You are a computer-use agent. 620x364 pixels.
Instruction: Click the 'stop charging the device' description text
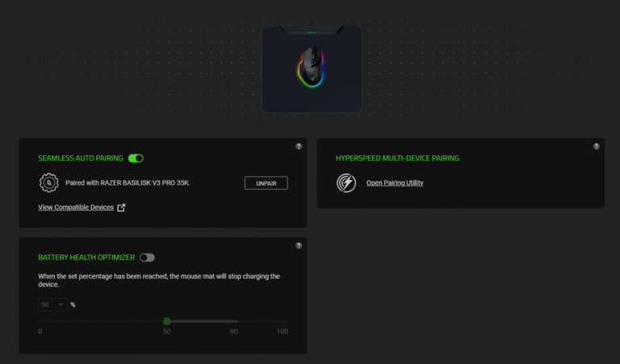159,280
